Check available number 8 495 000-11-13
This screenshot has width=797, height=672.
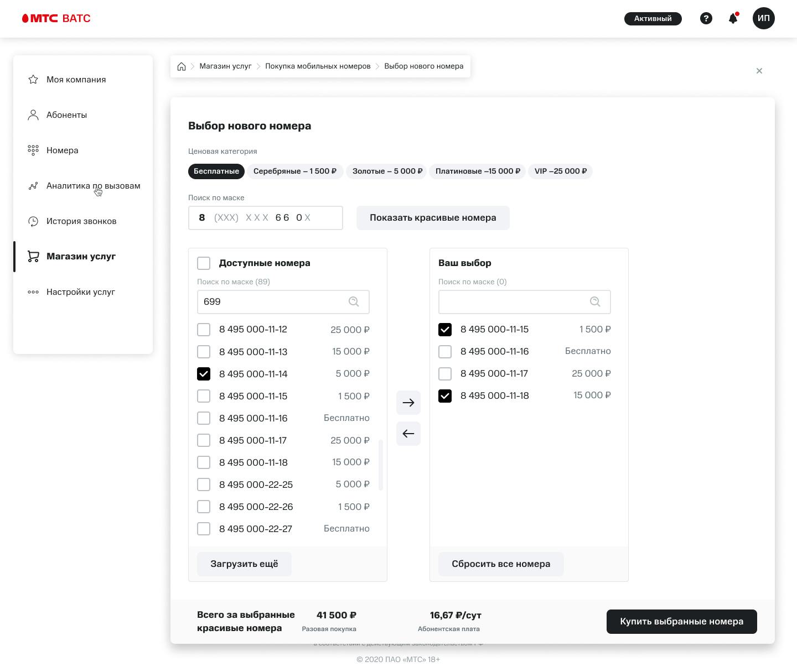coord(204,352)
